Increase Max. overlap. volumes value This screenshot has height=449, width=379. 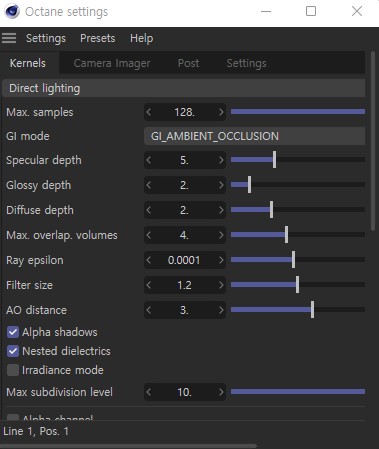point(221,235)
